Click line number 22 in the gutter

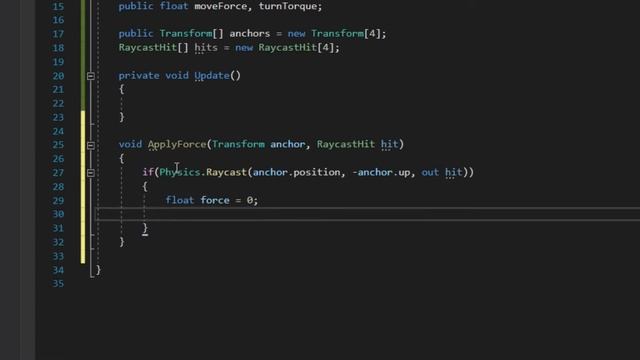click(x=58, y=104)
